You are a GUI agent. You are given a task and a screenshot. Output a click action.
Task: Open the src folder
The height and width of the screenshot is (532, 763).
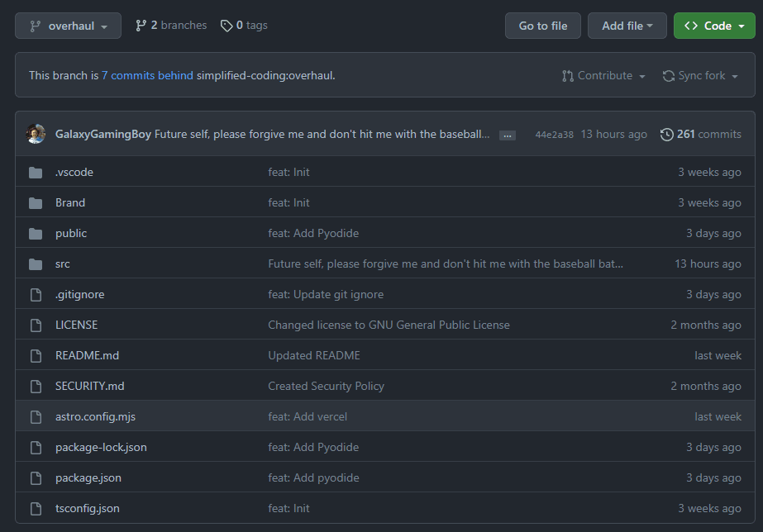63,264
